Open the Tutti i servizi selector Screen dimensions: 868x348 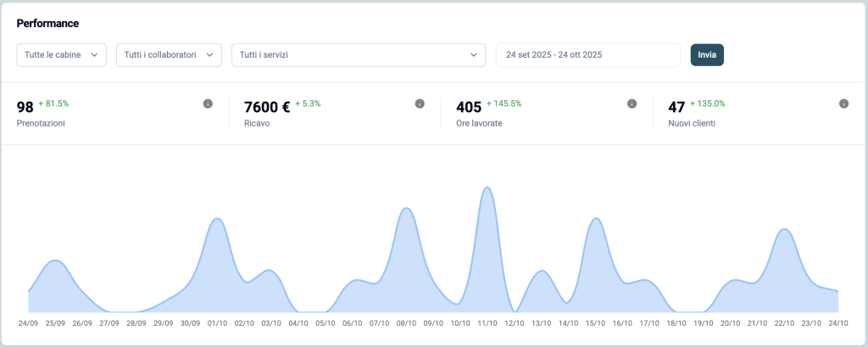pyautogui.click(x=358, y=54)
